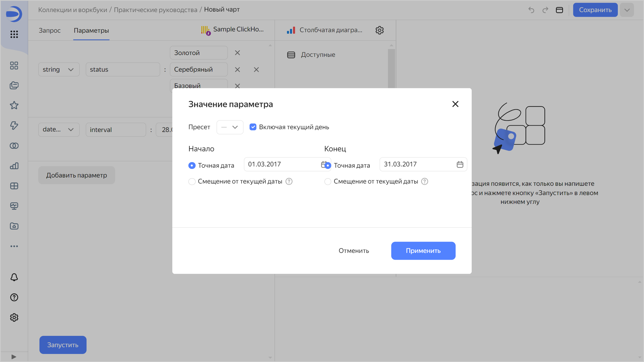Viewport: 644px width, 362px height.
Task: Open the Пресет dropdown
Action: [x=230, y=127]
